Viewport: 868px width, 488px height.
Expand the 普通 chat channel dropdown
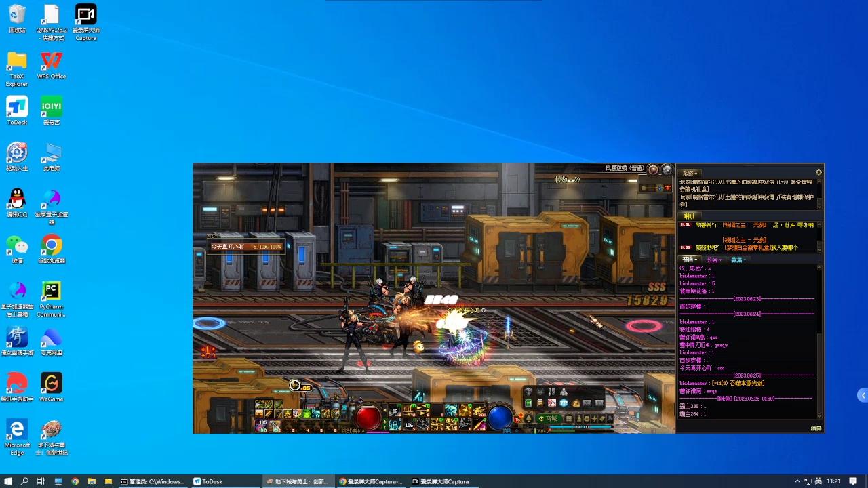tap(690, 260)
